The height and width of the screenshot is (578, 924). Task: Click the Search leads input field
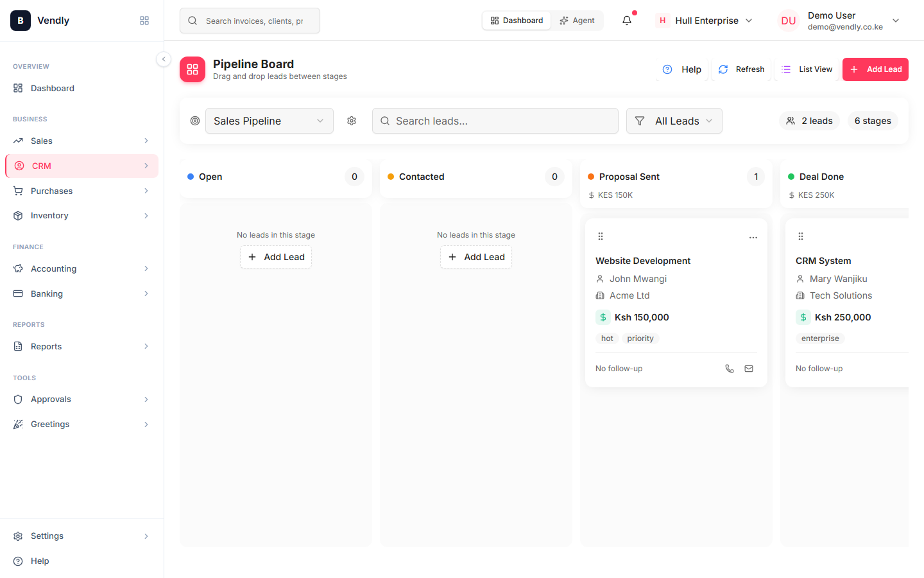click(495, 121)
